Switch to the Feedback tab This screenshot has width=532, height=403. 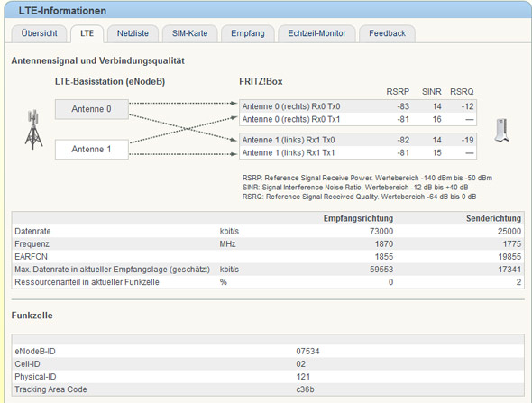click(387, 33)
